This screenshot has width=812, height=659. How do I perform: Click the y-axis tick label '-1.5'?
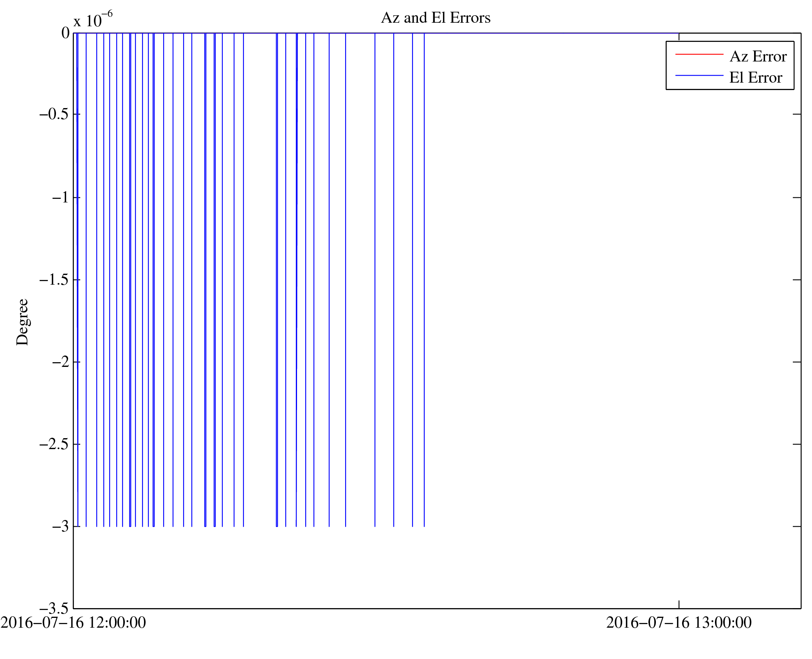[x=54, y=280]
